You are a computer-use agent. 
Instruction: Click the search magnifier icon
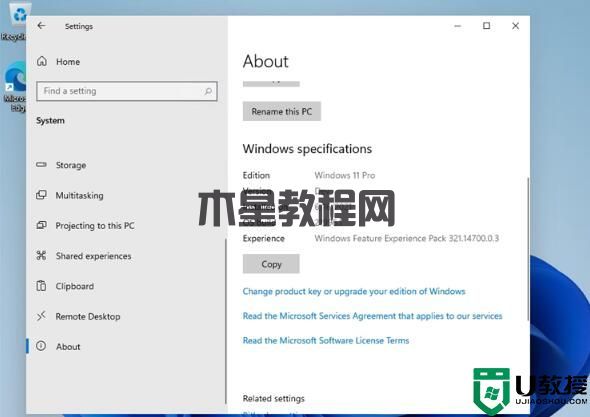pyautogui.click(x=208, y=91)
